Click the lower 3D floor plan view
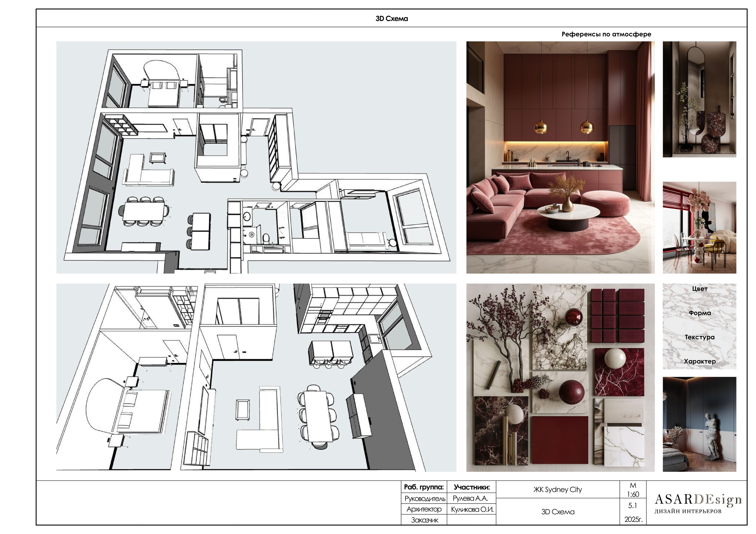Viewport: 756px width, 534px height. click(x=256, y=377)
